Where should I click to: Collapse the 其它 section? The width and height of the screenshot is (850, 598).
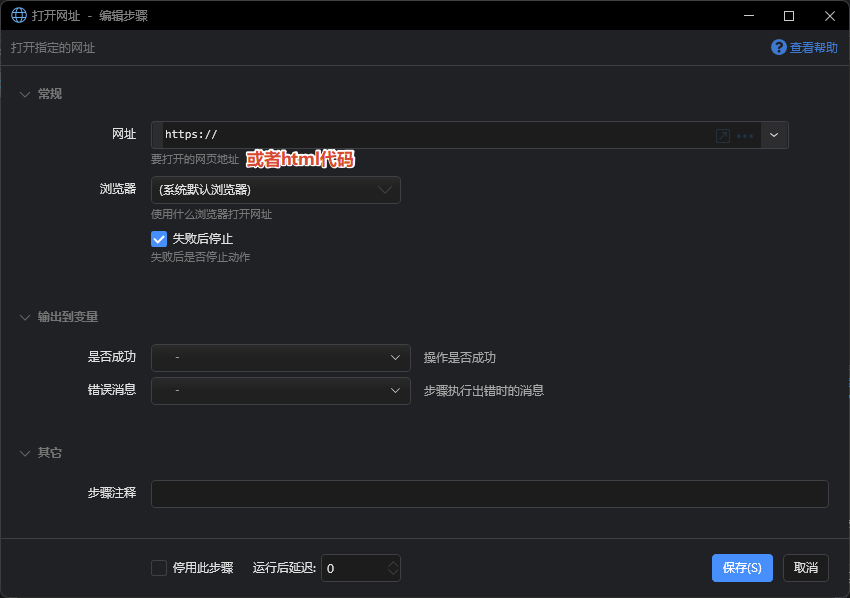click(25, 453)
